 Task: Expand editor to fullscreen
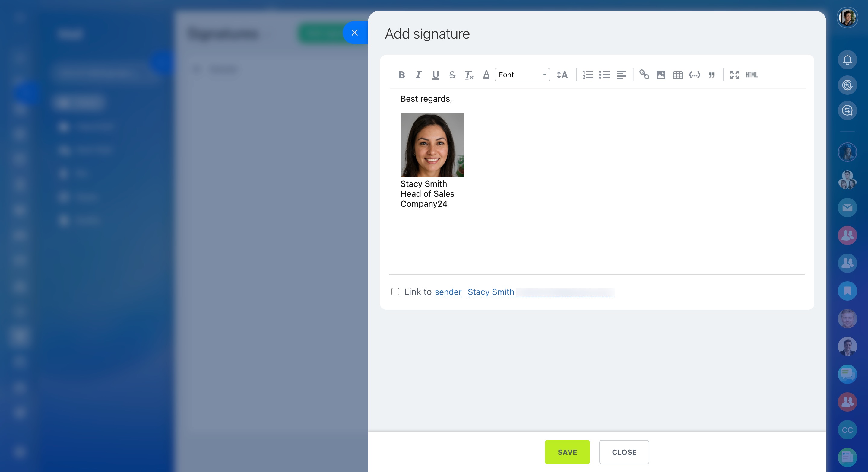tap(735, 75)
